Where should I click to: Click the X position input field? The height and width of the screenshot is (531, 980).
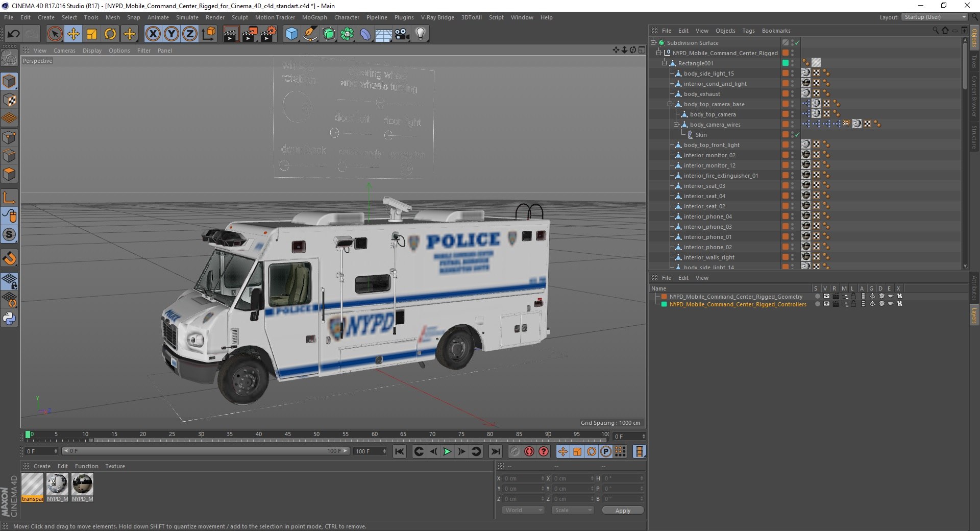(524, 478)
